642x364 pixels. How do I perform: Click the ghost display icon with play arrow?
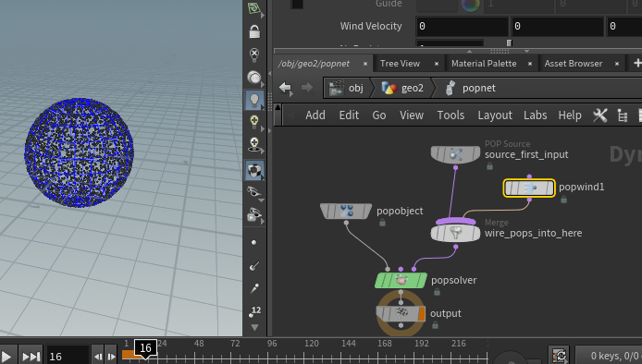(x=254, y=214)
